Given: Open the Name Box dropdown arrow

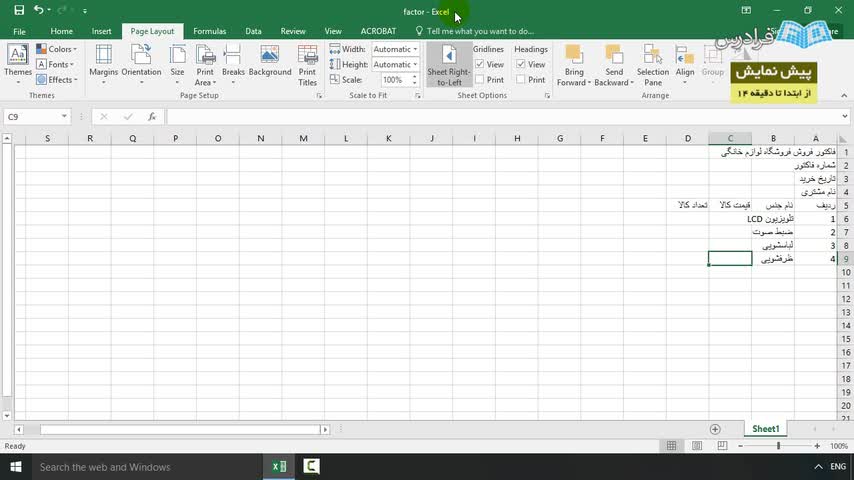Looking at the screenshot, I should 64,117.
